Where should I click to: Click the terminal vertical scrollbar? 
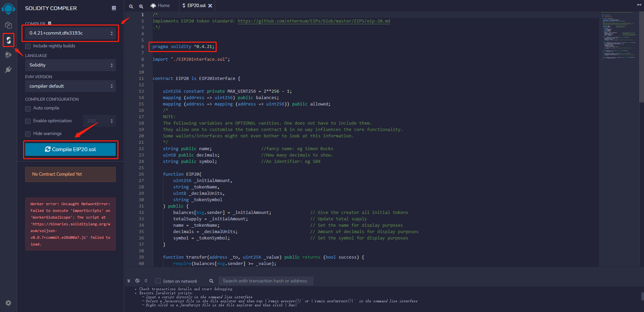[642, 296]
